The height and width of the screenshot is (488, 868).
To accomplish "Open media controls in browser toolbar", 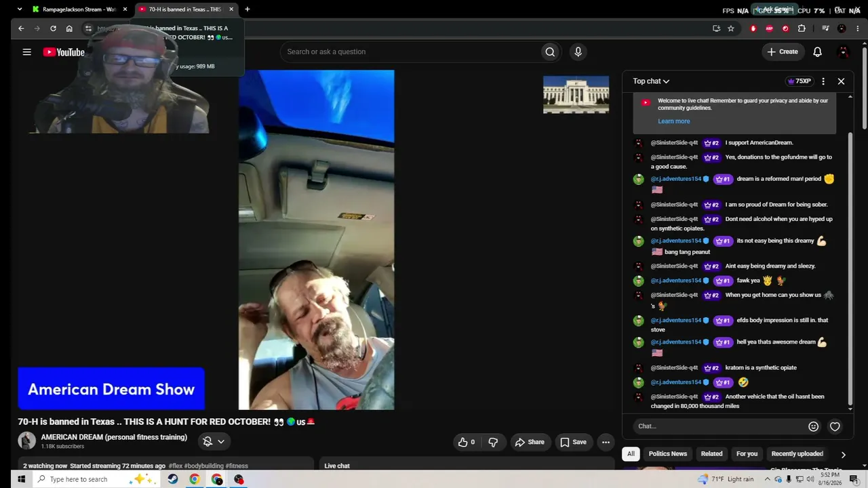I will point(825,28).
